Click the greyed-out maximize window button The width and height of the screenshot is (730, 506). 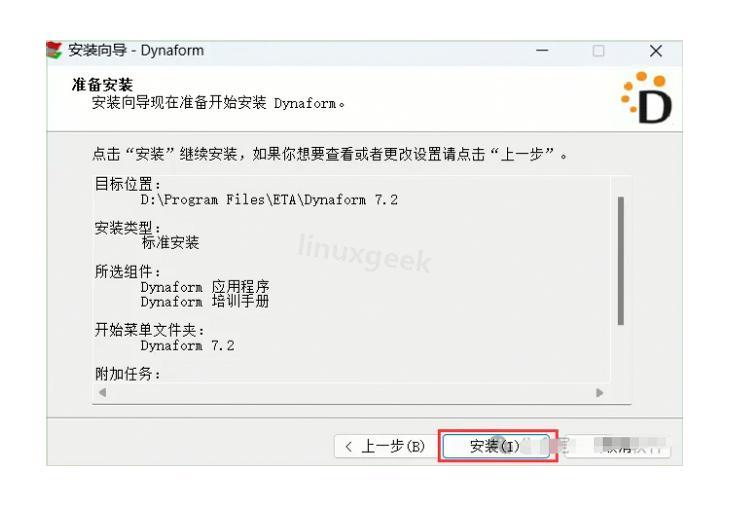pyautogui.click(x=599, y=51)
